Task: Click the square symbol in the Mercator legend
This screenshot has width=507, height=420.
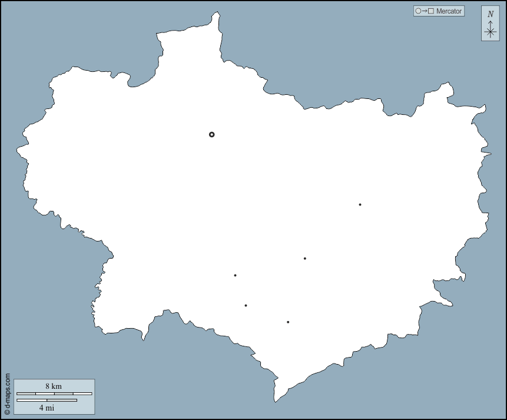Action: (x=431, y=11)
